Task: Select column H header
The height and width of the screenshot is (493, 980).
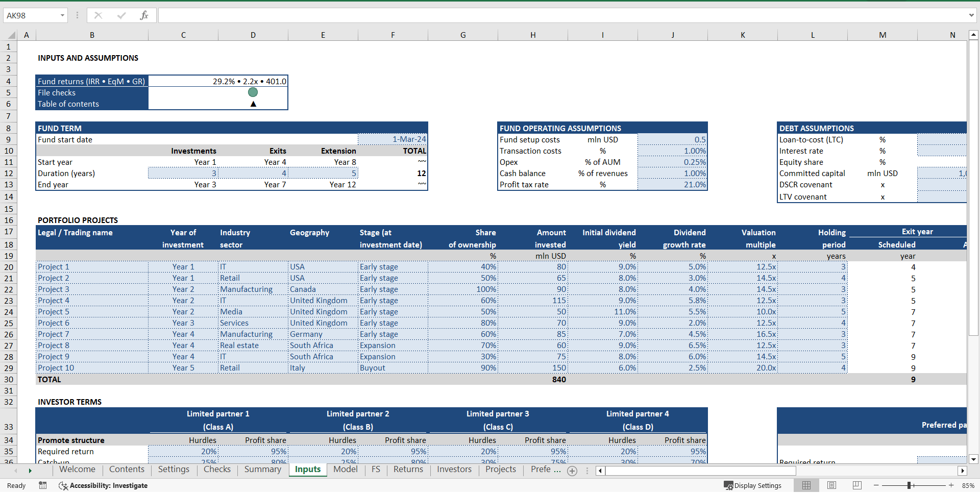Action: click(x=533, y=35)
